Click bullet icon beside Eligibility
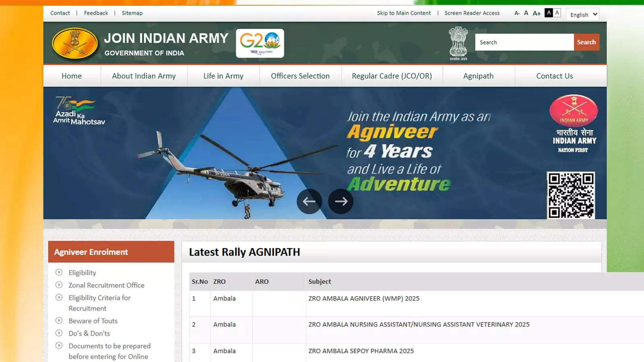This screenshot has height=362, width=644. point(59,272)
